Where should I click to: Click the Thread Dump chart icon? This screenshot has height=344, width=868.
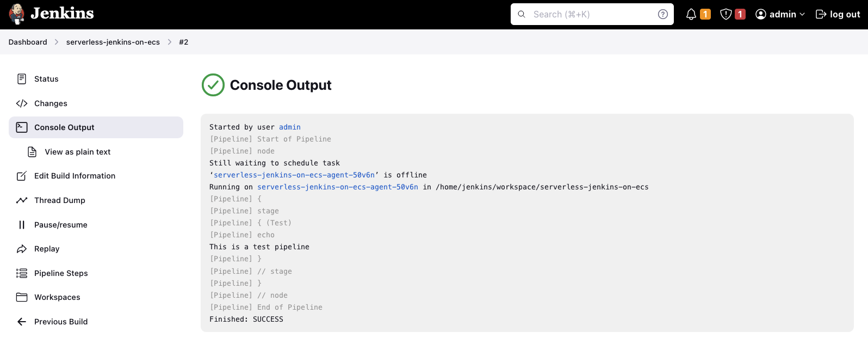[x=22, y=200]
